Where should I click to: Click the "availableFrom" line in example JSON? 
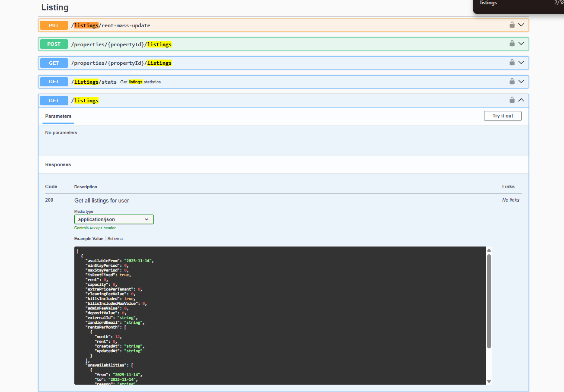120,261
